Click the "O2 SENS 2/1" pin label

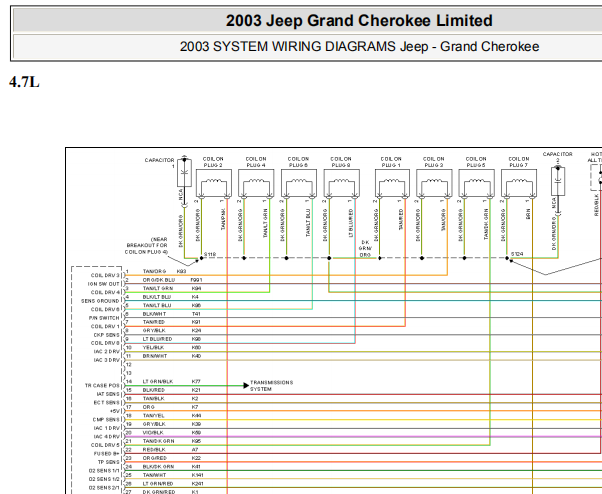(104, 487)
